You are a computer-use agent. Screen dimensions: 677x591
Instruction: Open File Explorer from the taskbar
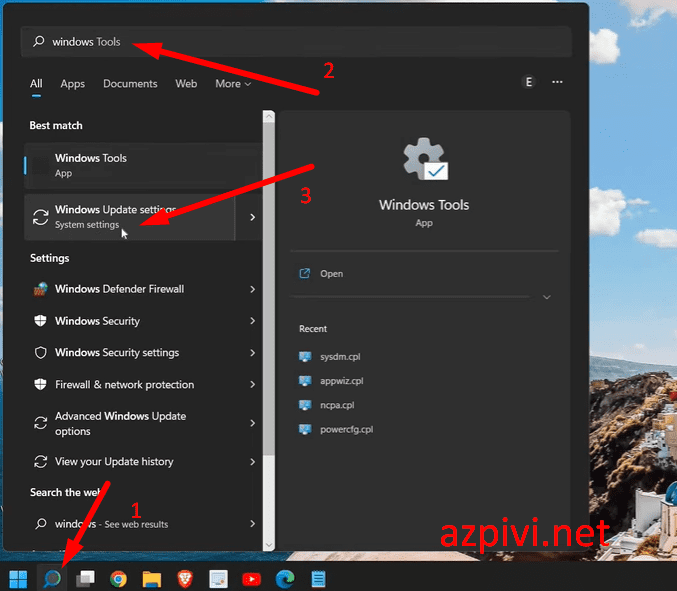click(152, 579)
